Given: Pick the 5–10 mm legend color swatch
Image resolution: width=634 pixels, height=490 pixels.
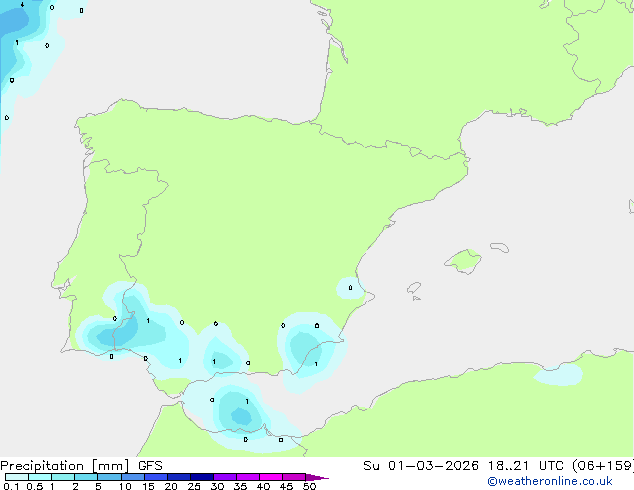Looking at the screenshot, I should coord(109,477).
